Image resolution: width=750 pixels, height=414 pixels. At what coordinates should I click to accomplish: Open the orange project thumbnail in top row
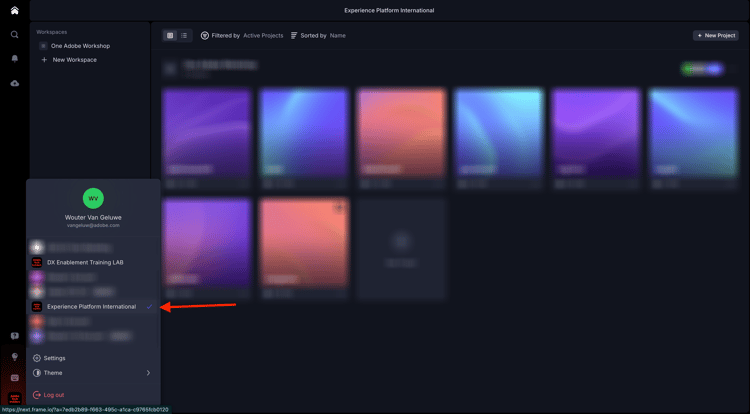402,133
